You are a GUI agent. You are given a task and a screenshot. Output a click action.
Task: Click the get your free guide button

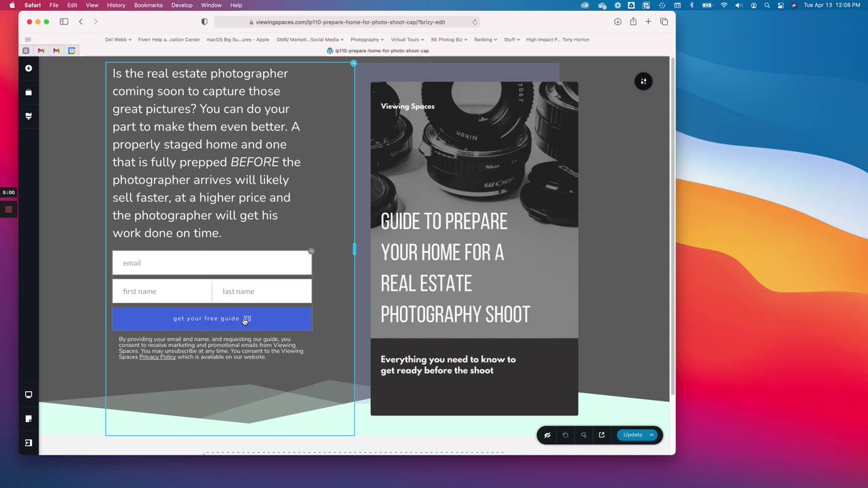tap(212, 319)
